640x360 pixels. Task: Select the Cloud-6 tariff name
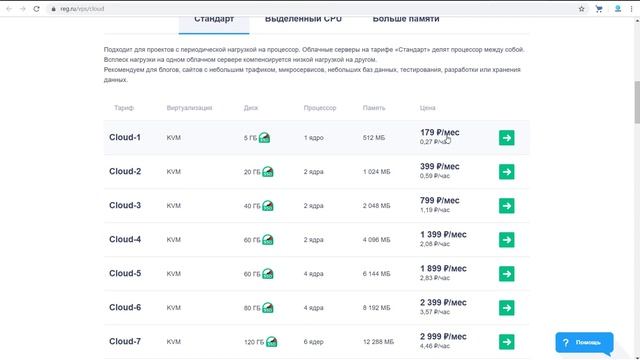[125, 307]
